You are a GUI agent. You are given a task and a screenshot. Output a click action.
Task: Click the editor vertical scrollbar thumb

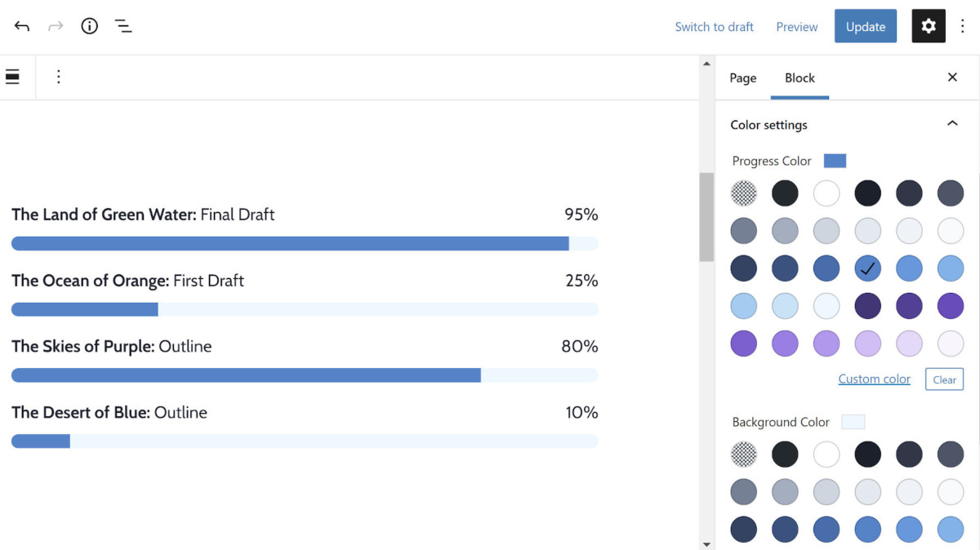[x=706, y=216]
